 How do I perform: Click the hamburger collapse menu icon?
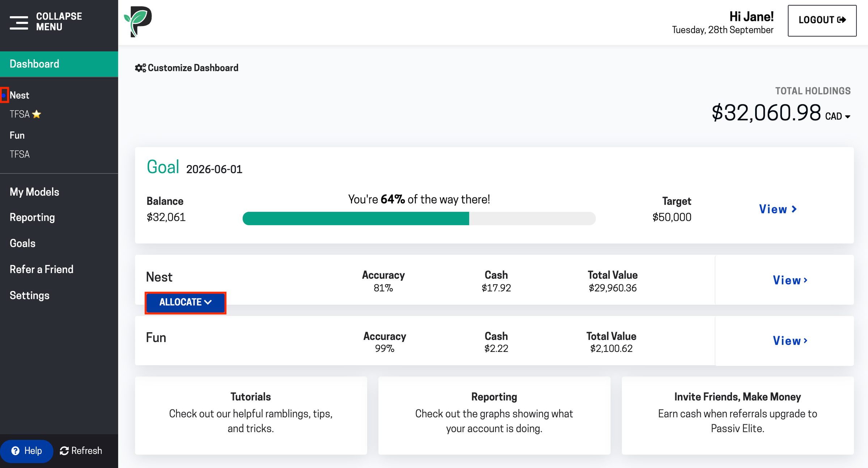19,22
